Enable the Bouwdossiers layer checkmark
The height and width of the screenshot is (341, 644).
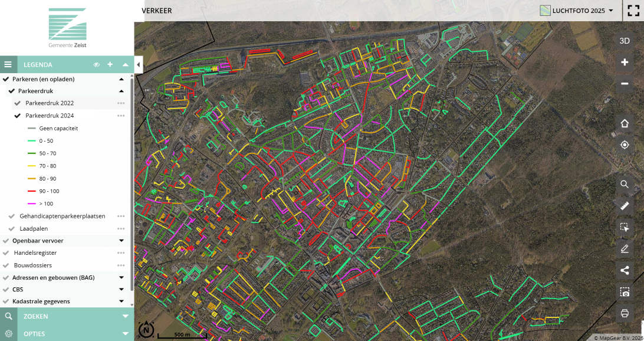coord(6,265)
